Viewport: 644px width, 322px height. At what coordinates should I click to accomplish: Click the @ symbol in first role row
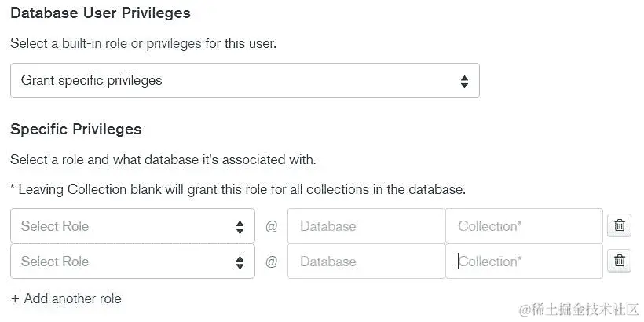click(x=272, y=226)
